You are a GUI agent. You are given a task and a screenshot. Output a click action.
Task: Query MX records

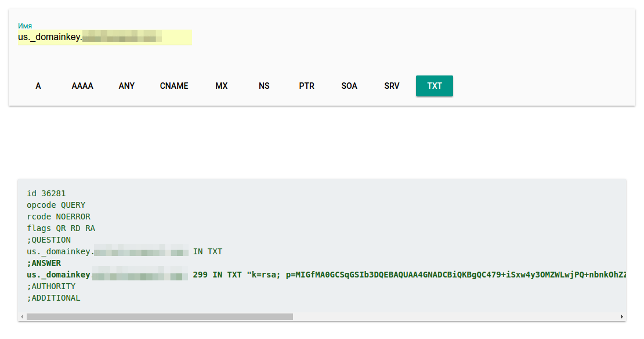(x=222, y=86)
